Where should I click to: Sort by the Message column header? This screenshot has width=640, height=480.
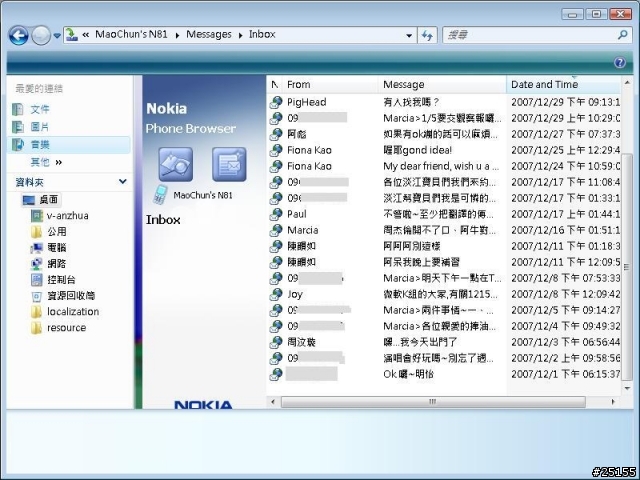click(x=442, y=84)
